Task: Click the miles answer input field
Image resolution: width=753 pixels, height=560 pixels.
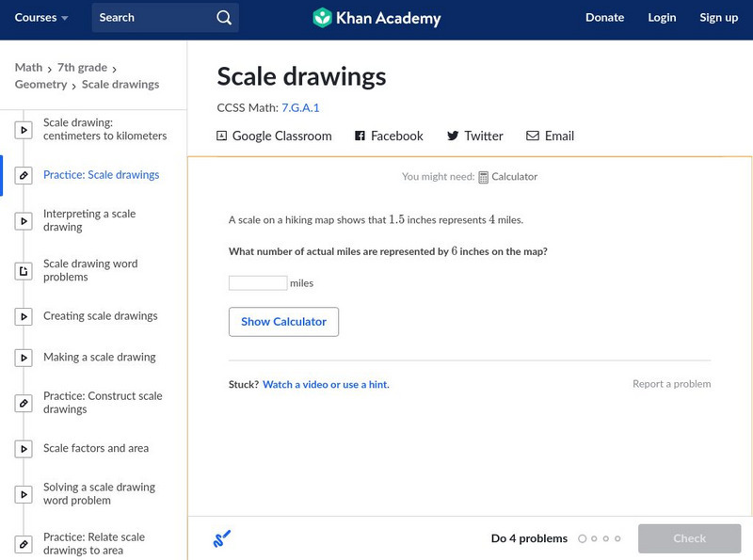Action: pyautogui.click(x=258, y=283)
